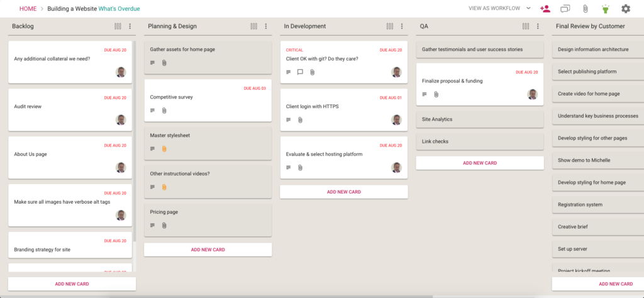Open the Creative brief card
The image size is (644, 298).
[x=598, y=226]
